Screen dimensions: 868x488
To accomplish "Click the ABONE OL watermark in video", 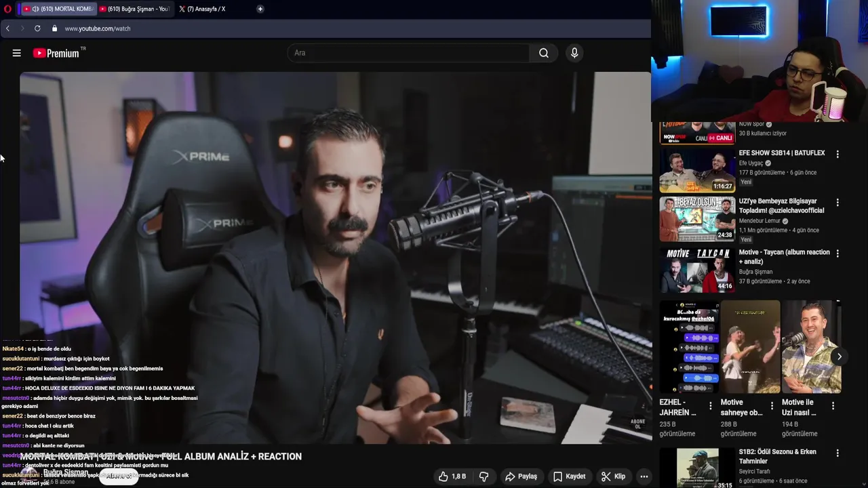I will pos(637,424).
